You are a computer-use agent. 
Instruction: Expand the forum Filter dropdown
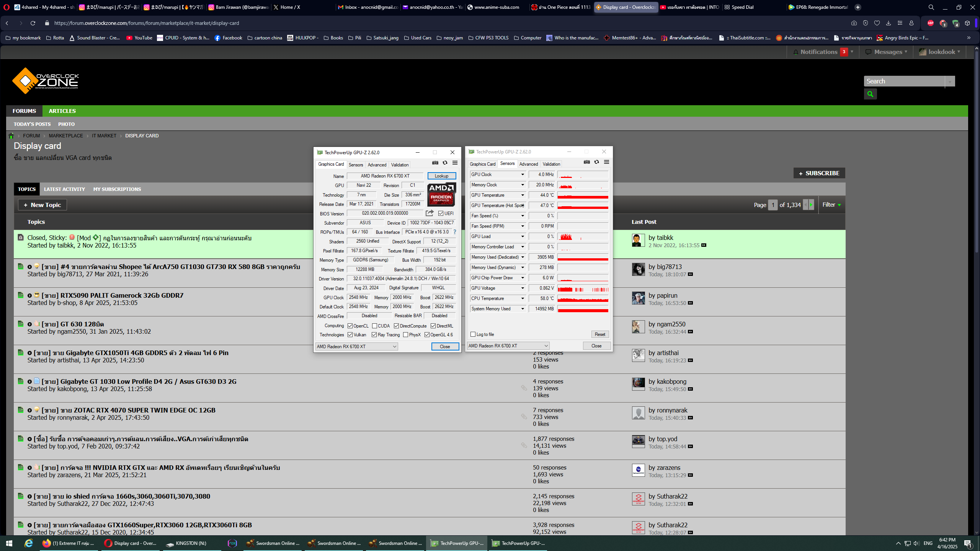[831, 205]
